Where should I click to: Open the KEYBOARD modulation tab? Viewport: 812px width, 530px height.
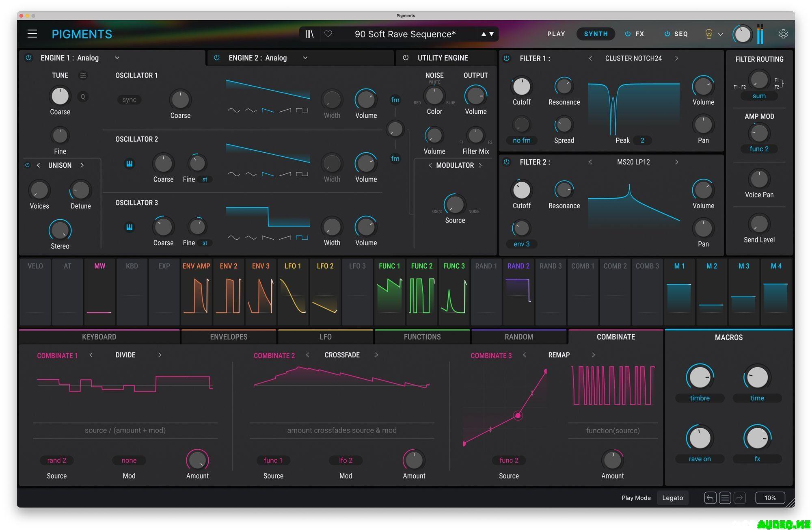pyautogui.click(x=99, y=337)
